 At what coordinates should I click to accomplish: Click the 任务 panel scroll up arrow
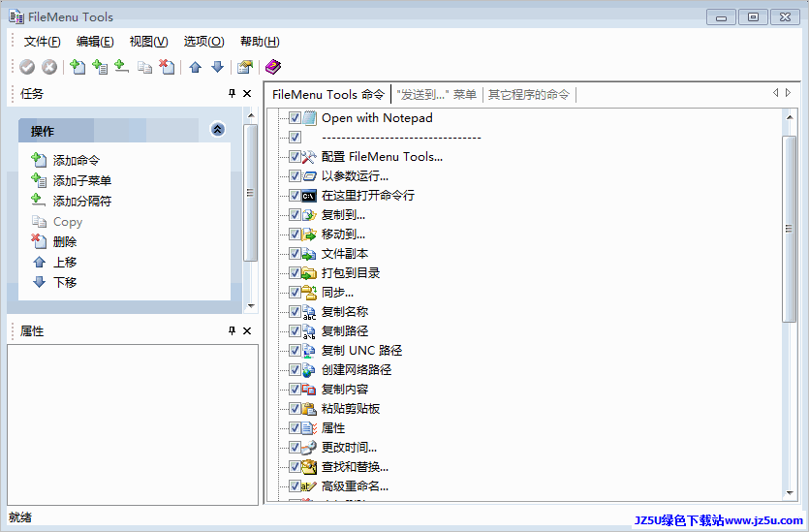pos(251,115)
